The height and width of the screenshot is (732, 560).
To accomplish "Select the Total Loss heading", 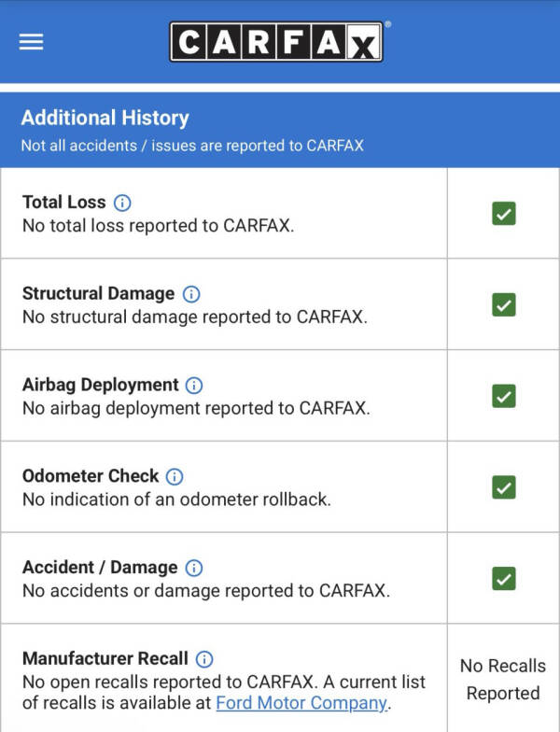I will click(63, 202).
